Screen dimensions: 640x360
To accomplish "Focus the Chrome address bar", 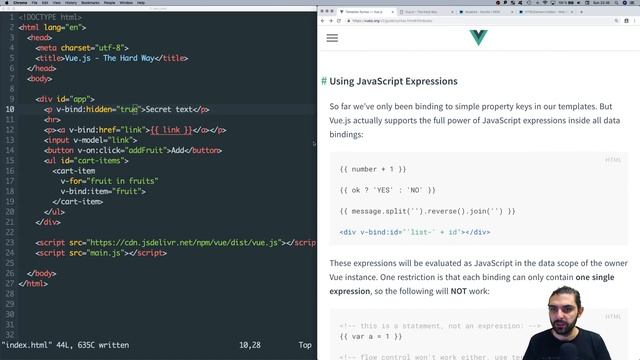I will point(478,21).
